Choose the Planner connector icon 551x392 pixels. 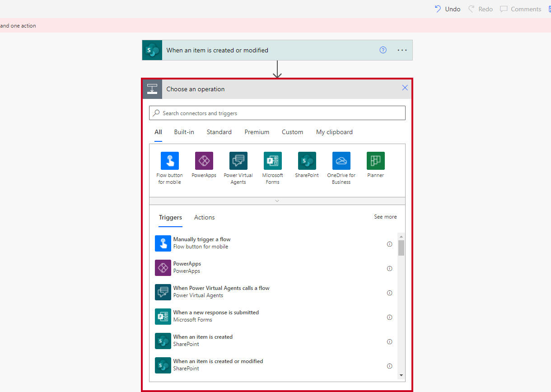click(x=376, y=161)
